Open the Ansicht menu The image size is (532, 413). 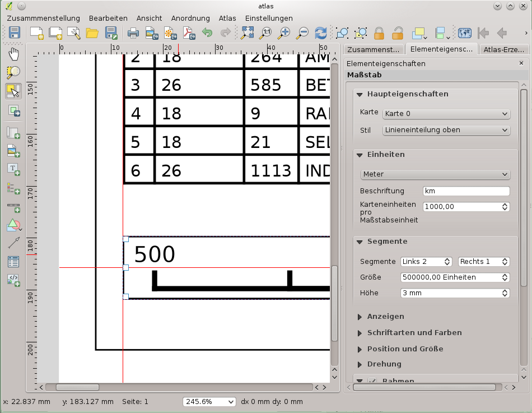150,18
